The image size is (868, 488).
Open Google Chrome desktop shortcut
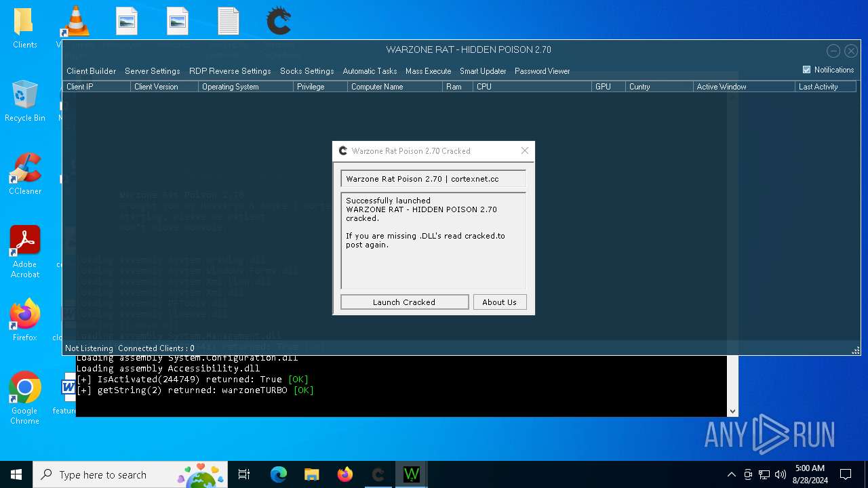25,398
